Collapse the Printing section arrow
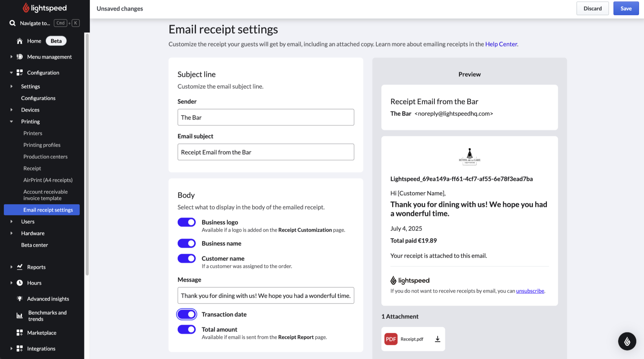This screenshot has height=359, width=644. click(11, 122)
